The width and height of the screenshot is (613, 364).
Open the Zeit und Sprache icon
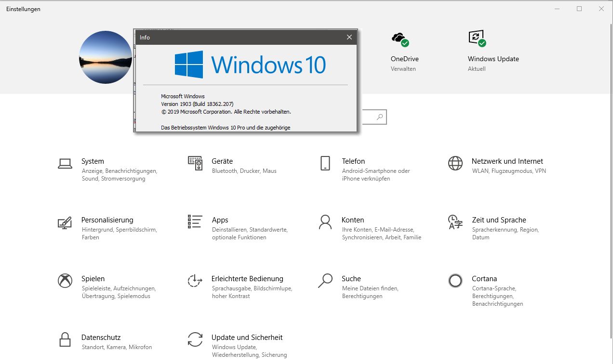[x=455, y=222]
